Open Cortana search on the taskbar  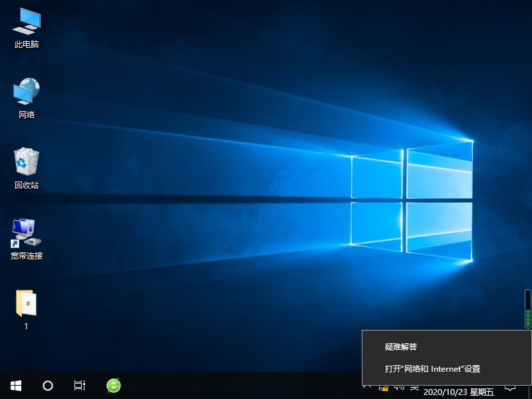tap(47, 386)
